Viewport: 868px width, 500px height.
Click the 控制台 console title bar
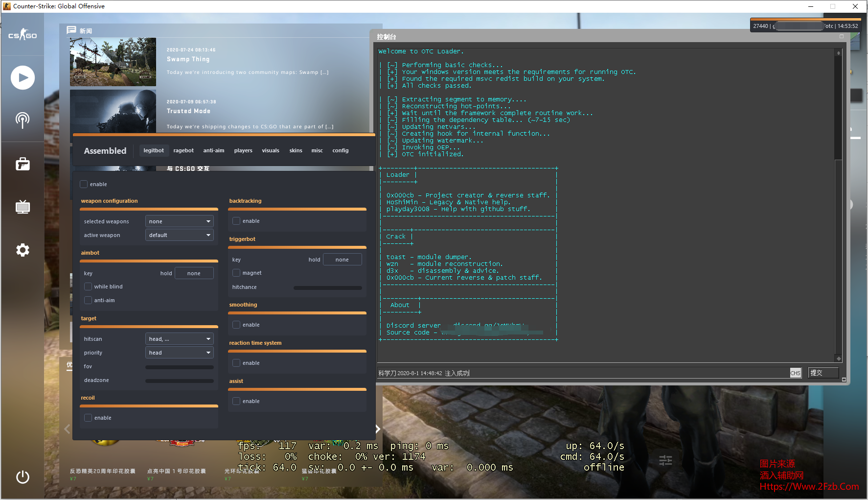(x=609, y=37)
